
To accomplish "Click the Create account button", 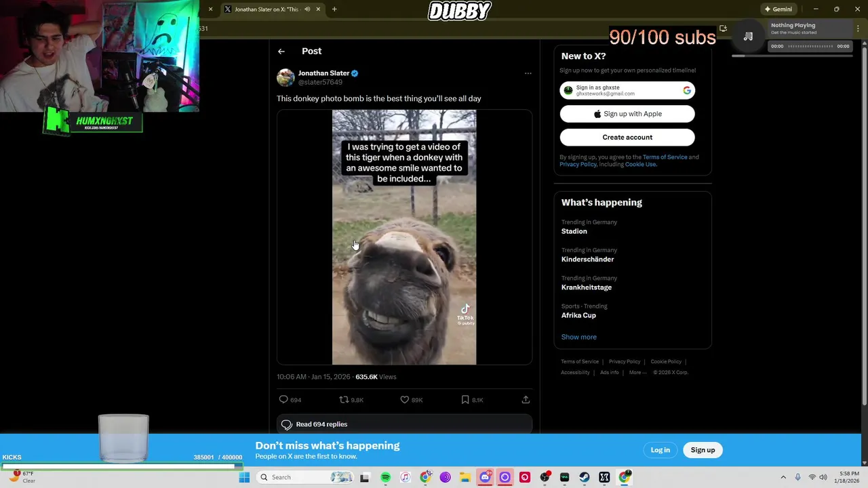I will [x=627, y=138].
